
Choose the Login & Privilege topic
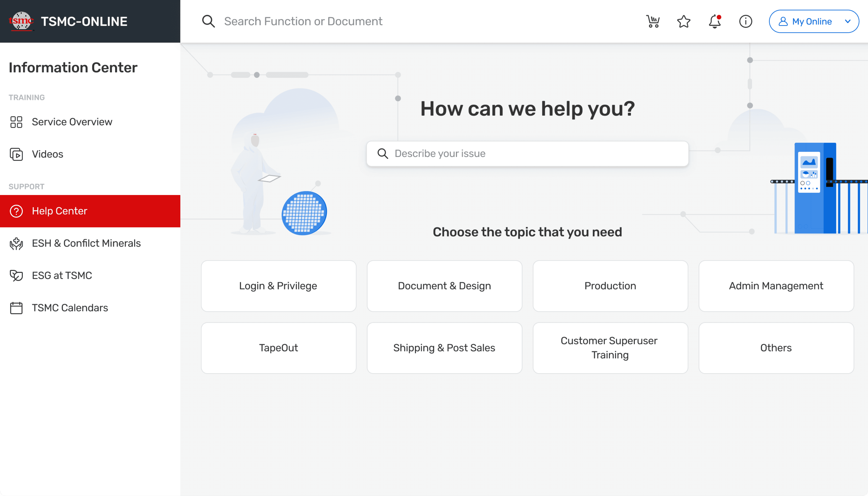(x=278, y=286)
